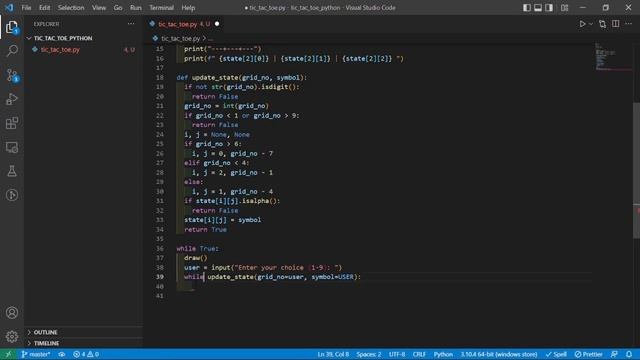Screen dimensions: 640x360
Task: Click the editor vertical scrollbar thumb
Action: [x=636, y=170]
